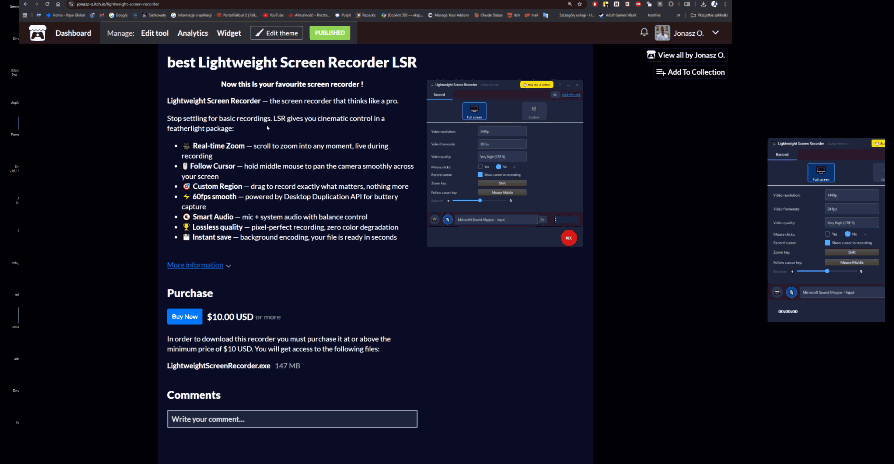Image resolution: width=894 pixels, height=464 pixels.
Task: Click the browser back arrow
Action: coord(26,4)
